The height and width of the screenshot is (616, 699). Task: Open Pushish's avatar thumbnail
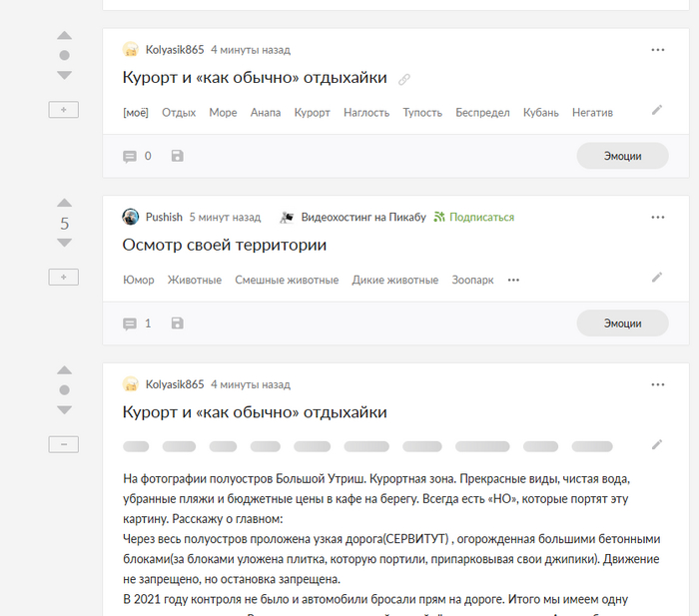coord(130,217)
